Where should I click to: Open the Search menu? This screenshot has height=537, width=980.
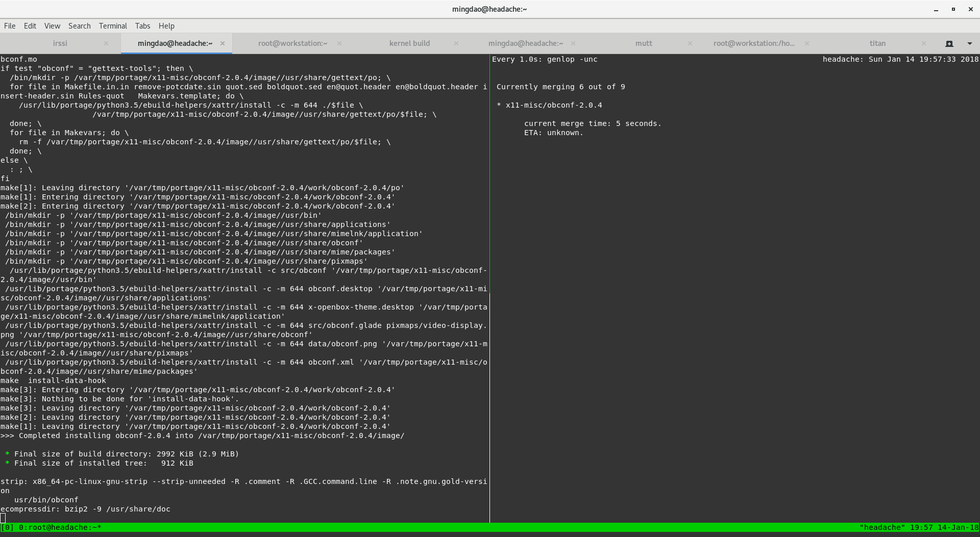pos(80,26)
